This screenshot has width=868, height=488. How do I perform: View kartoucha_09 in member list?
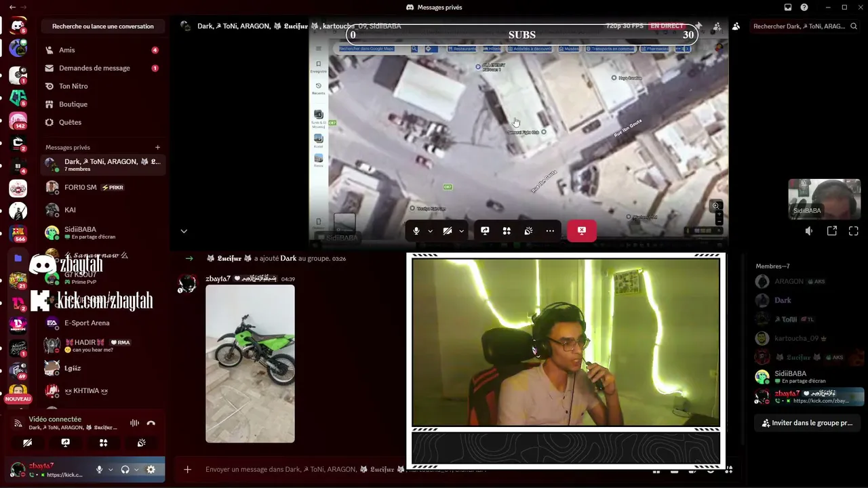click(808, 338)
